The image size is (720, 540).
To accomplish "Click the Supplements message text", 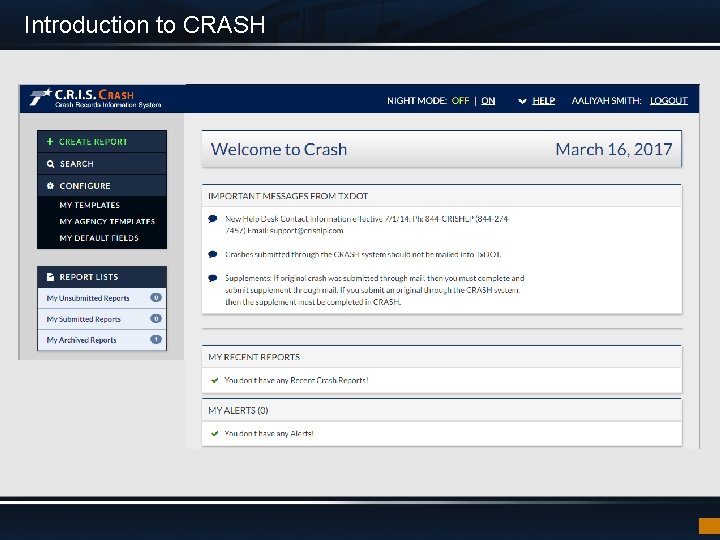I will tap(374, 290).
